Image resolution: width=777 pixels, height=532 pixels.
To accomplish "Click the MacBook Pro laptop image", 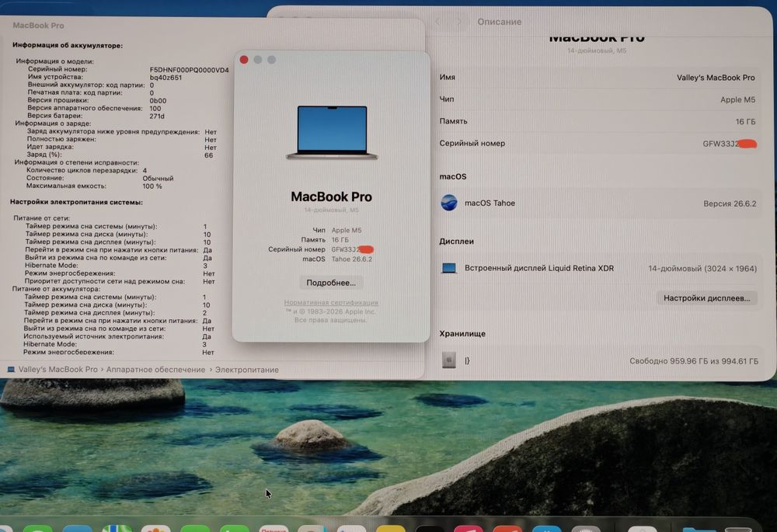I will [332, 132].
